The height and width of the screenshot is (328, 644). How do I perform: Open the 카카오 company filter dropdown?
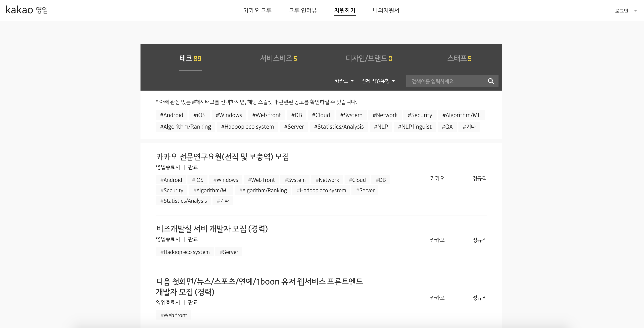[344, 81]
